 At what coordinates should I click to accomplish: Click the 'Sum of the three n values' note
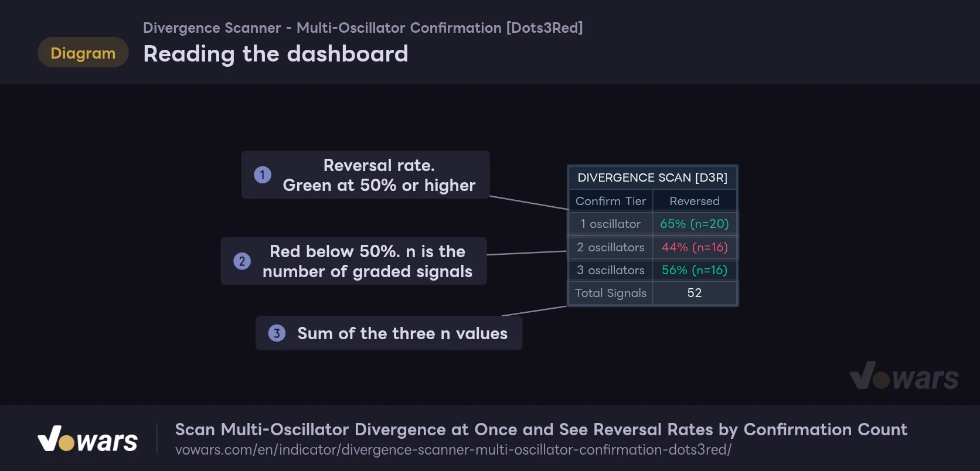pos(389,333)
